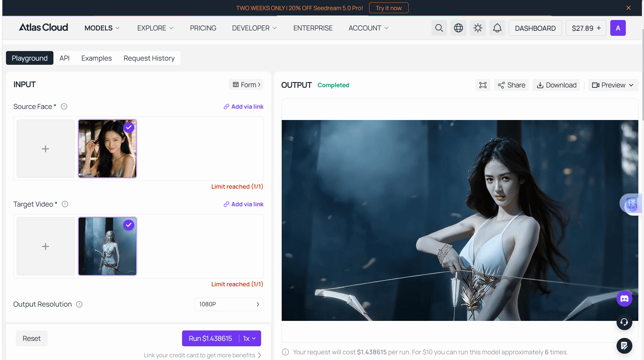Open the feedback note floating button
The width and height of the screenshot is (644, 360).
(x=624, y=346)
